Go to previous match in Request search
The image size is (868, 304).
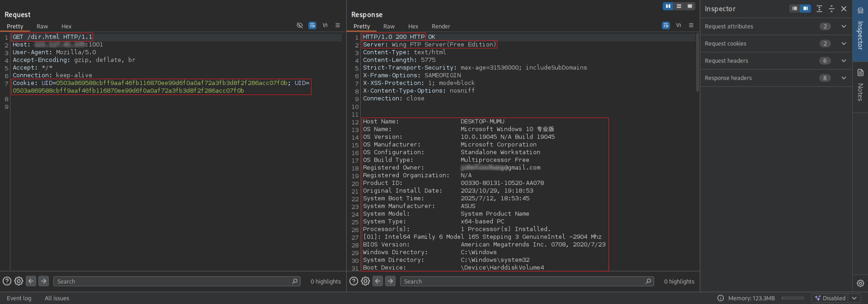tap(31, 281)
